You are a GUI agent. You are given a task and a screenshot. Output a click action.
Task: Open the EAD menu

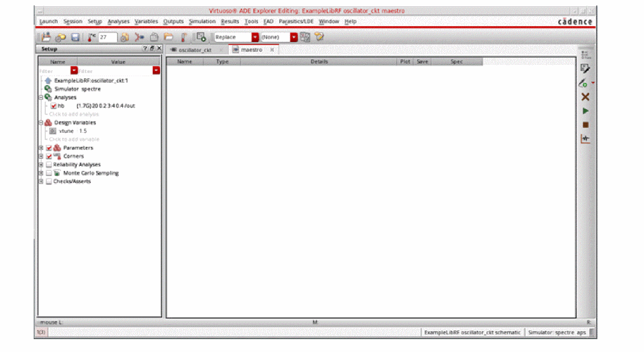pyautogui.click(x=269, y=22)
